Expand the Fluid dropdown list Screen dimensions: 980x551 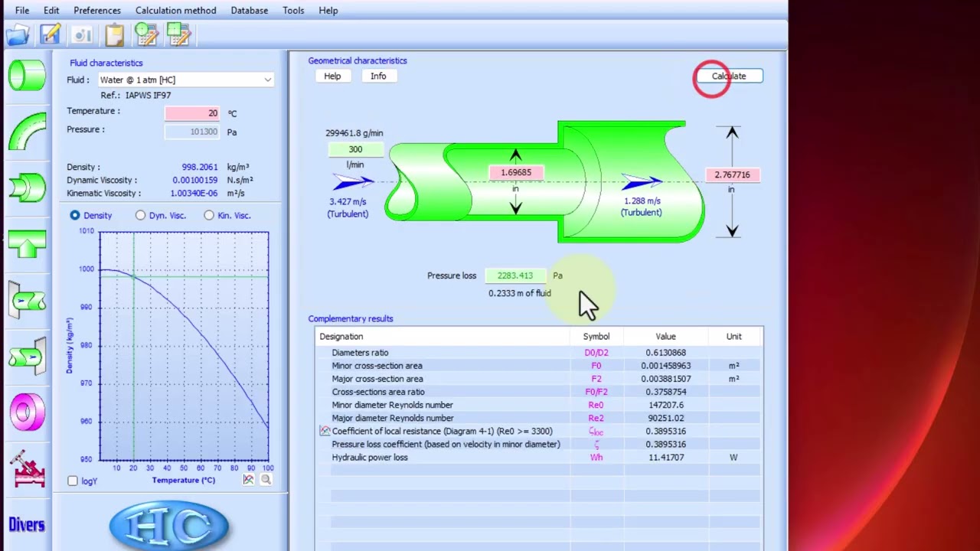point(267,80)
